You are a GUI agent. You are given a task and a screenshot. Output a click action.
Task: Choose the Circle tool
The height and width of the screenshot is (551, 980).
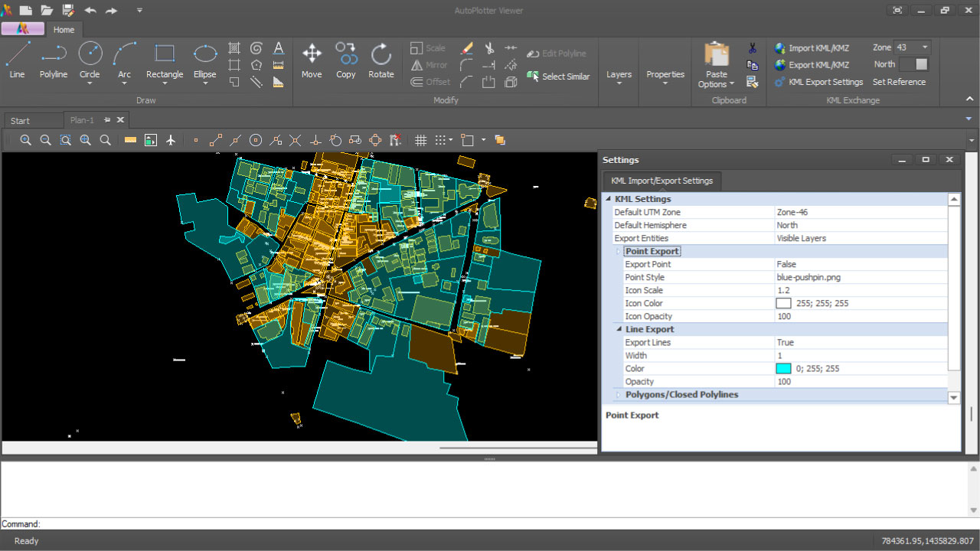coord(90,60)
